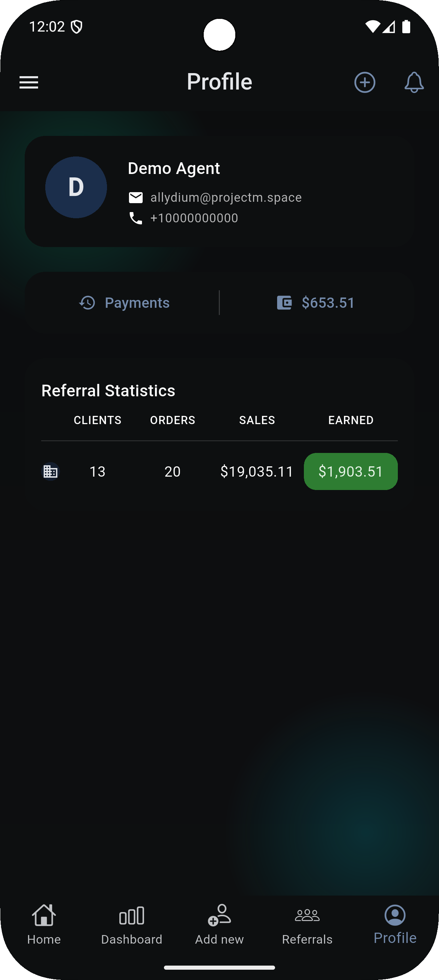Switch to the Dashboard tab
The width and height of the screenshot is (439, 980).
tap(131, 924)
